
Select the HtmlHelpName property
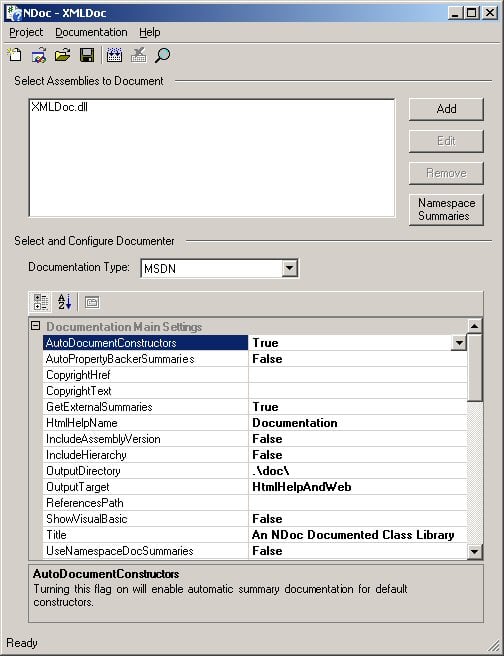pos(145,423)
